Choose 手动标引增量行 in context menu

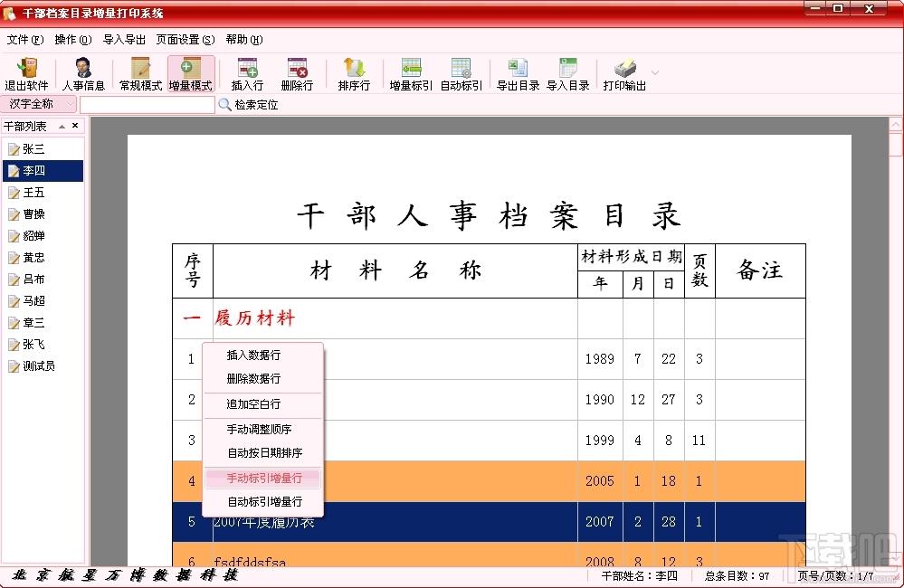(x=263, y=479)
